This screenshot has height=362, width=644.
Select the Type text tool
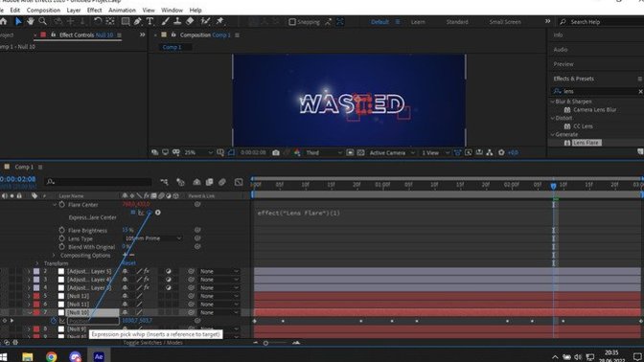click(149, 21)
